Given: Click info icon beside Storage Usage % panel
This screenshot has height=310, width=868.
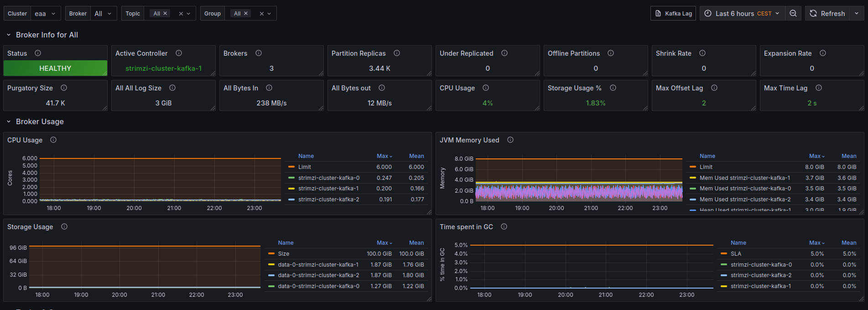Looking at the screenshot, I should [x=613, y=88].
